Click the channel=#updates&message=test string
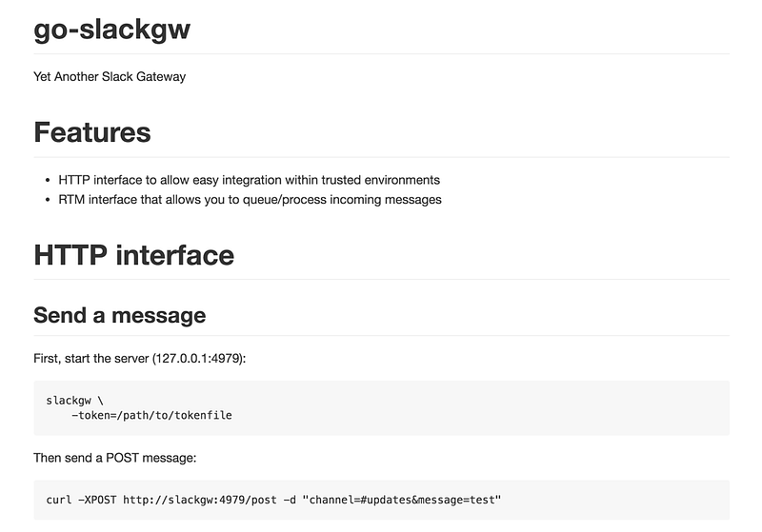Viewport: 762px width, 532px height. 402,500
